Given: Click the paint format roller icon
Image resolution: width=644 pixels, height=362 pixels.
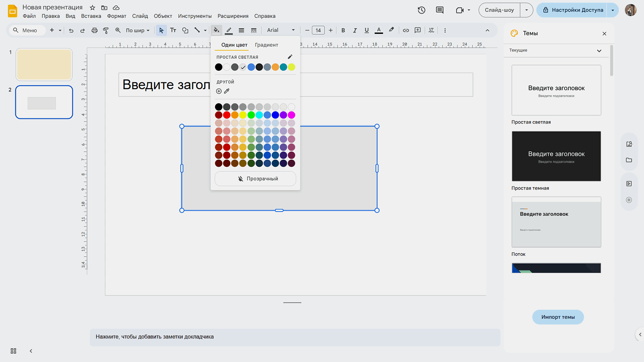Looking at the screenshot, I should tap(106, 30).
